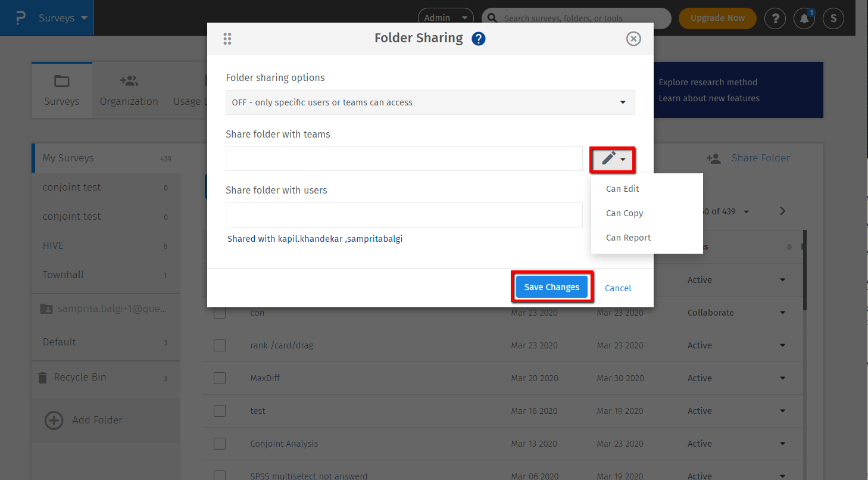
Task: Choose Can Copy from permission menu
Action: click(x=625, y=213)
